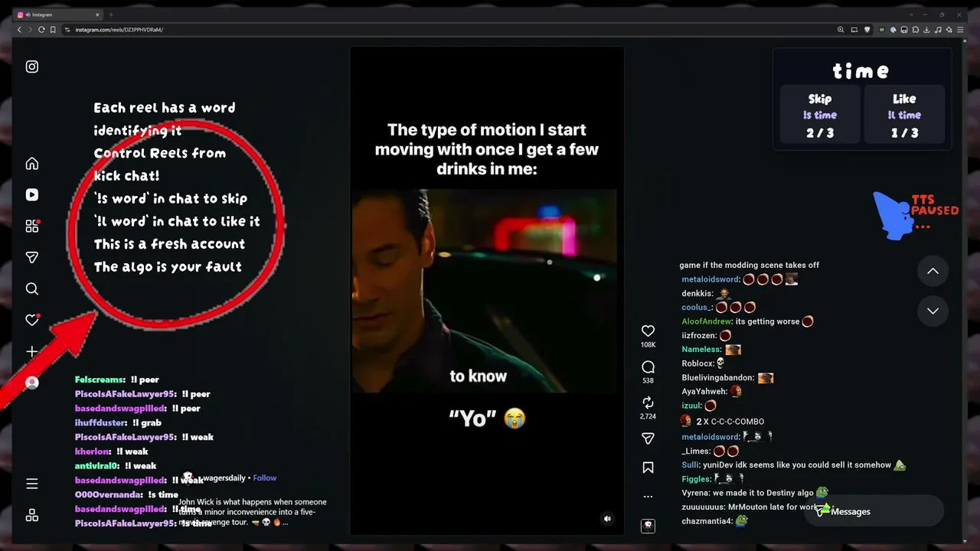
Task: Open the Instagram logo in the sidebar
Action: coord(32,67)
